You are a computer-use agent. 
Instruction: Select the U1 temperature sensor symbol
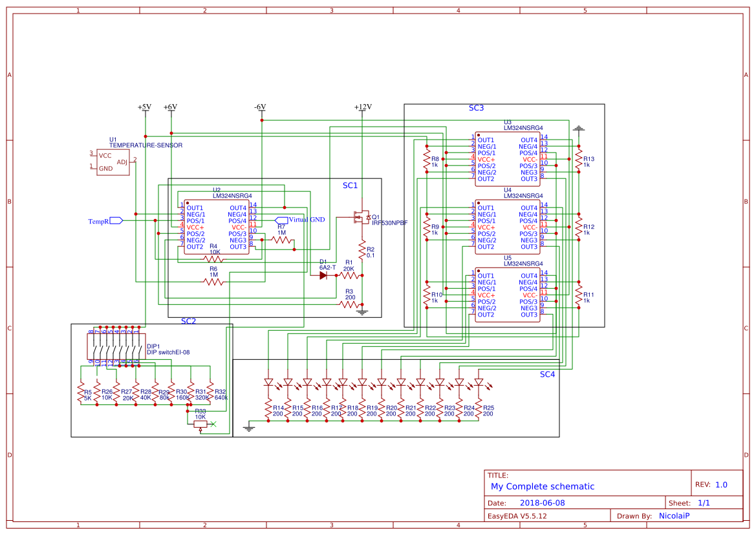tap(113, 162)
